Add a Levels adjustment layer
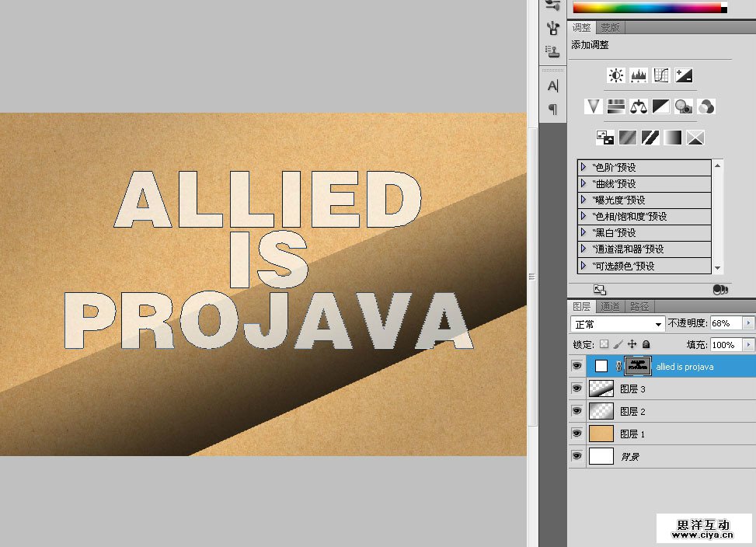 click(639, 75)
